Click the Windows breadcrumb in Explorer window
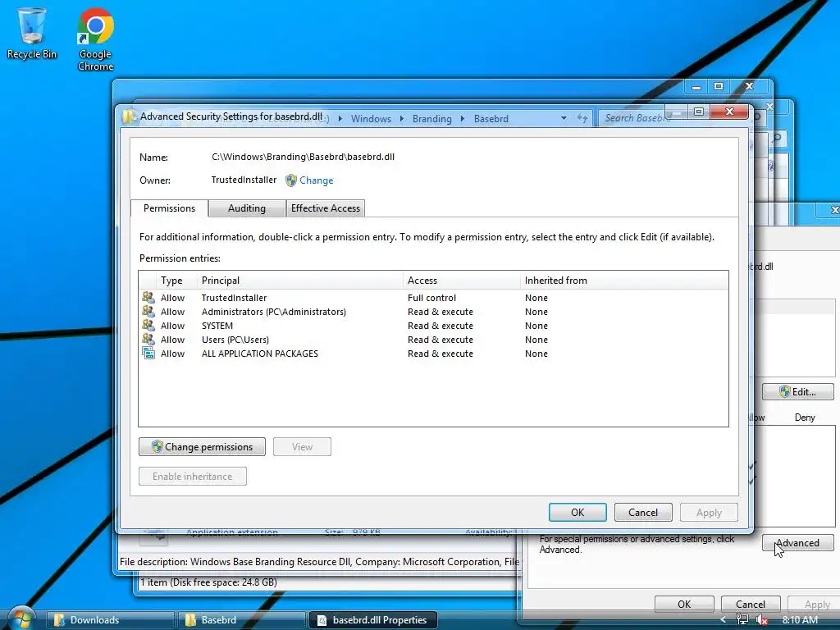This screenshot has height=630, width=840. [371, 119]
